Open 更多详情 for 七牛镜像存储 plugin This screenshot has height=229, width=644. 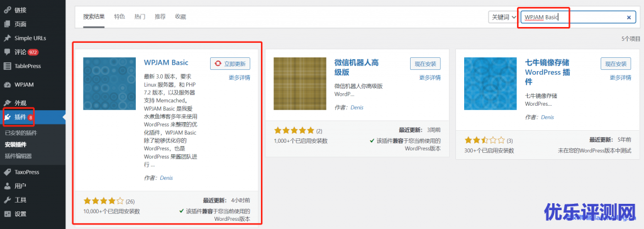click(x=620, y=77)
